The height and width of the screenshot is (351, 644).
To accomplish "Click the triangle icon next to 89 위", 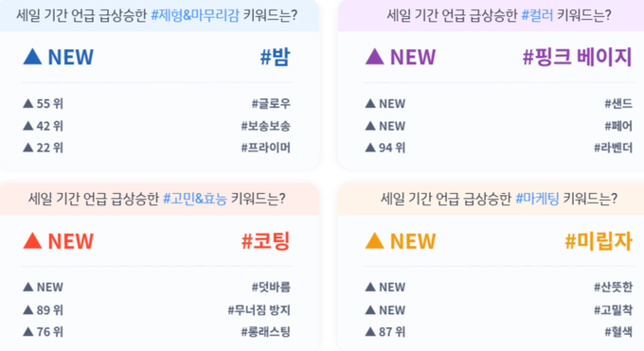I will tap(27, 310).
